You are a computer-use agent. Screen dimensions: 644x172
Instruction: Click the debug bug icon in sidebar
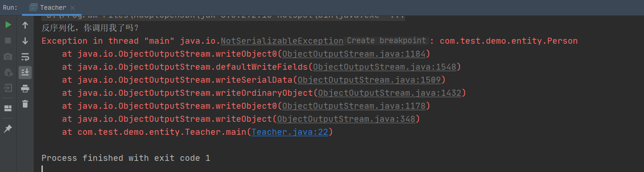[x=8, y=73]
